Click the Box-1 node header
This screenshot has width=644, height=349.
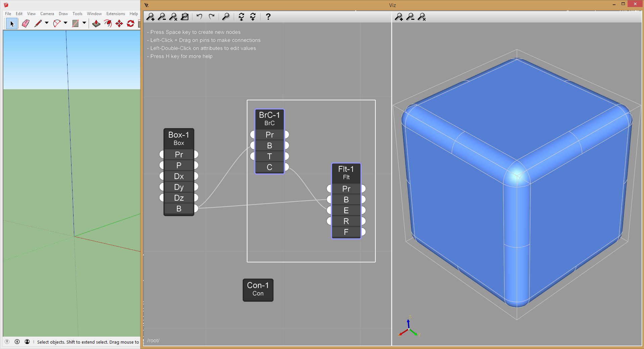pyautogui.click(x=179, y=138)
